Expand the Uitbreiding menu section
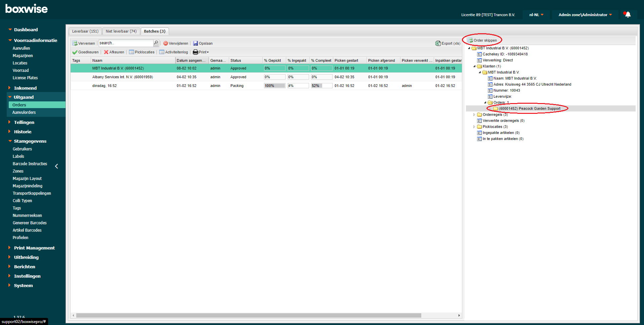Viewport: 644px width, 325px height. (9, 257)
